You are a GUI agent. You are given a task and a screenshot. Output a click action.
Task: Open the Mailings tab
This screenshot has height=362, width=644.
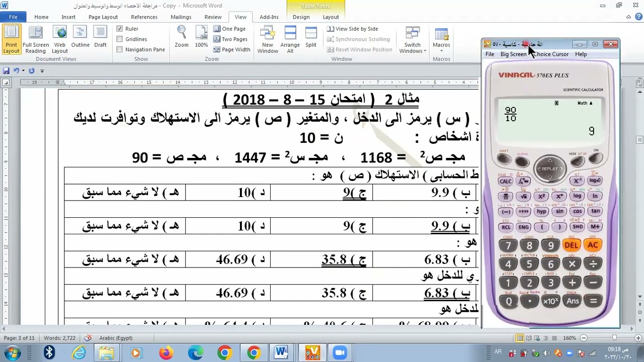(181, 17)
